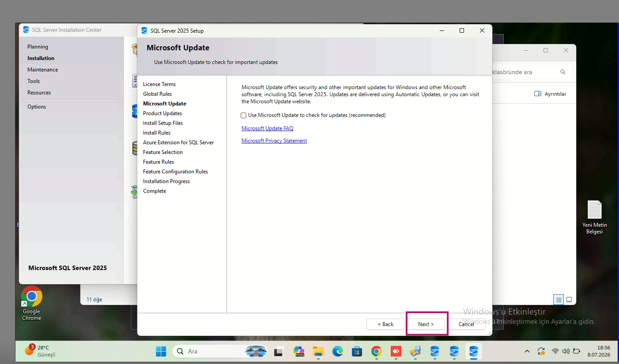Select Installation in the Installation Center sidebar
Image resolution: width=619 pixels, height=364 pixels.
(41, 58)
